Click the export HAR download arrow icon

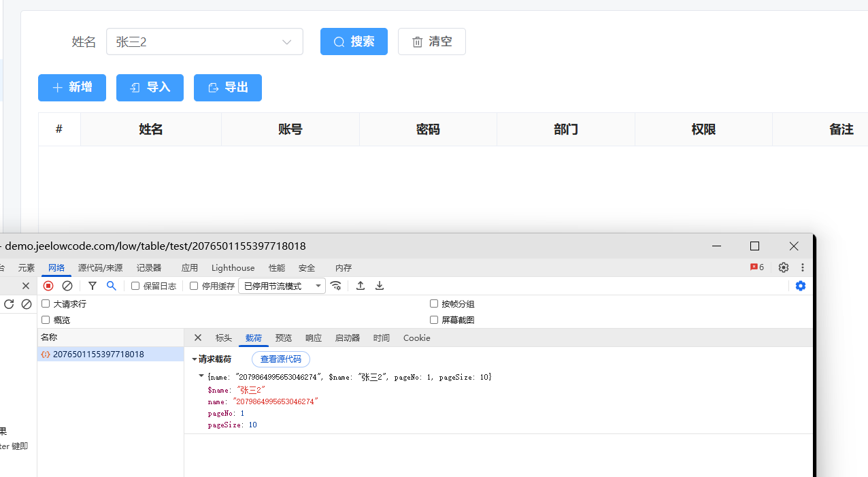380,286
